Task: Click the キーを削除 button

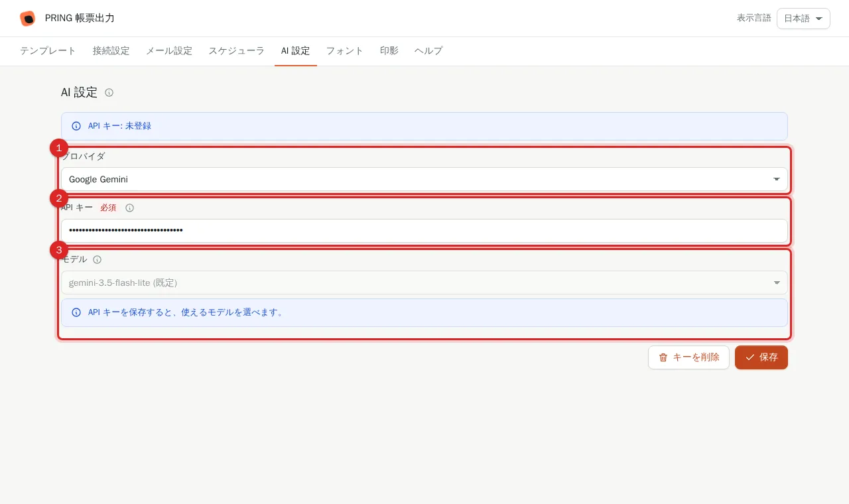Action: coord(688,357)
